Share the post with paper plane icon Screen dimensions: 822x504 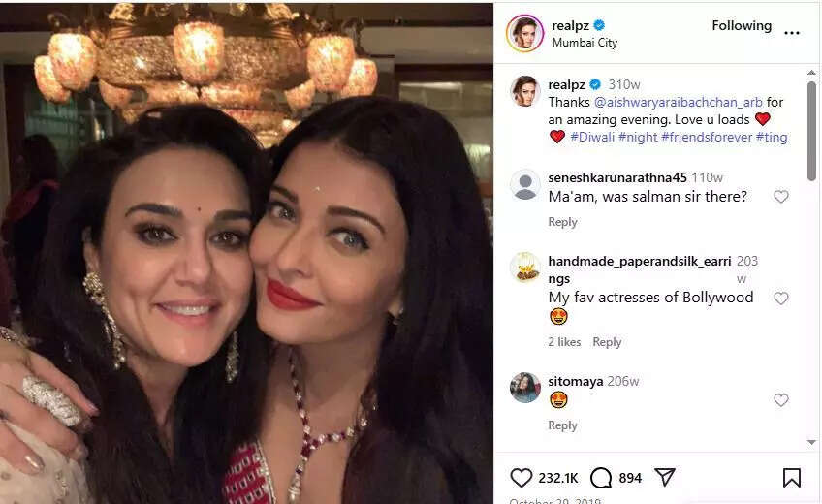coord(664,477)
